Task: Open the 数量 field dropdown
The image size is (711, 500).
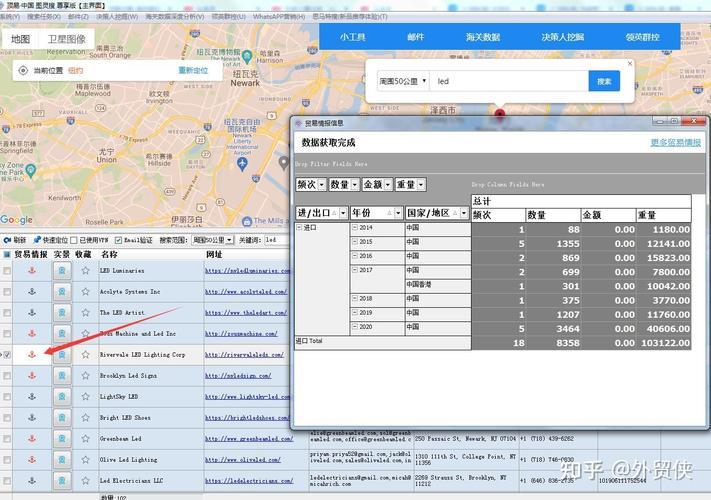Action: click(x=355, y=184)
